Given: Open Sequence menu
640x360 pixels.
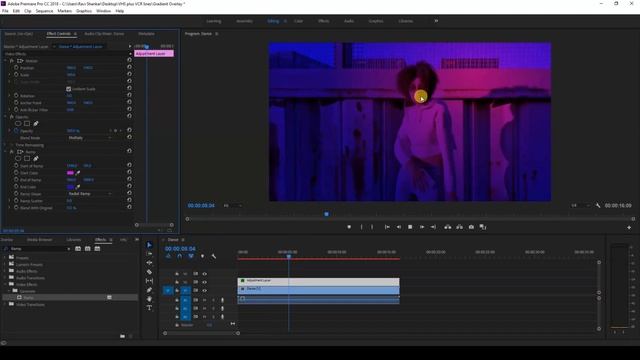Looking at the screenshot, I should (x=44, y=11).
